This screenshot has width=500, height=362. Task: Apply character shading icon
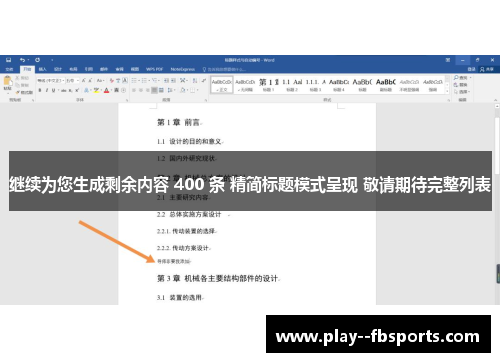click(117, 90)
